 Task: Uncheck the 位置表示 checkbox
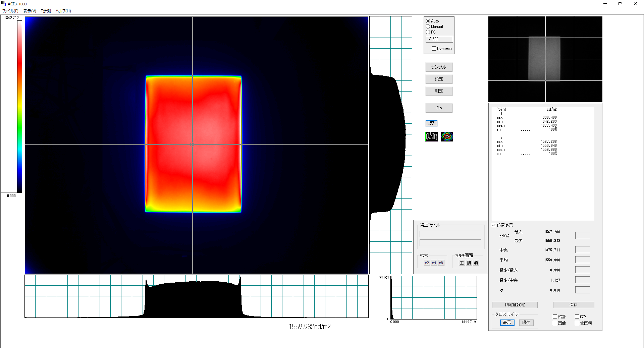click(x=494, y=225)
